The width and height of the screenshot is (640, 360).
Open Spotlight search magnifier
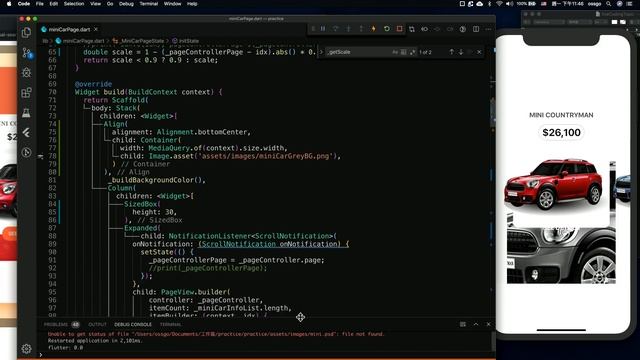click(x=609, y=4)
